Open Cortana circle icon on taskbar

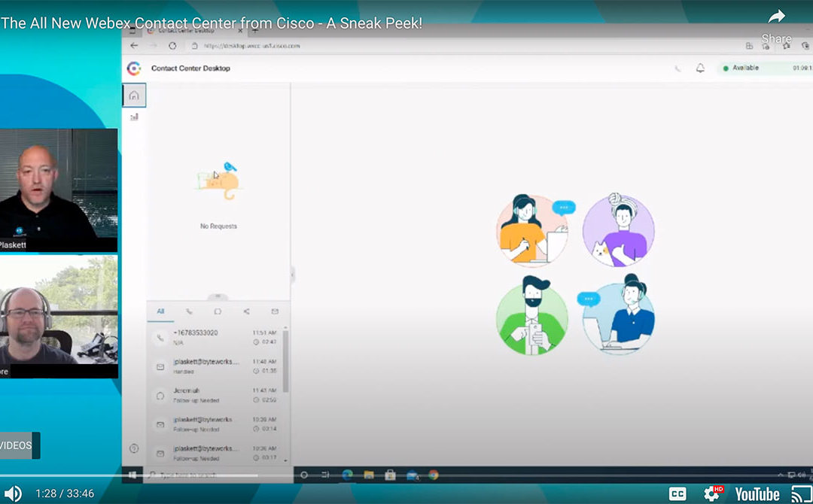coord(304,475)
